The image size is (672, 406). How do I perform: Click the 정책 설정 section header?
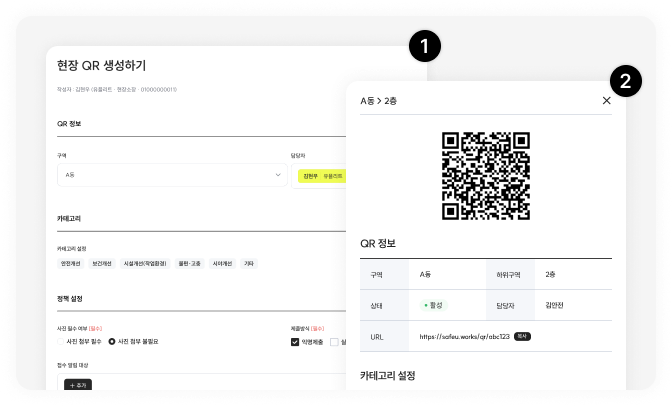[70, 299]
